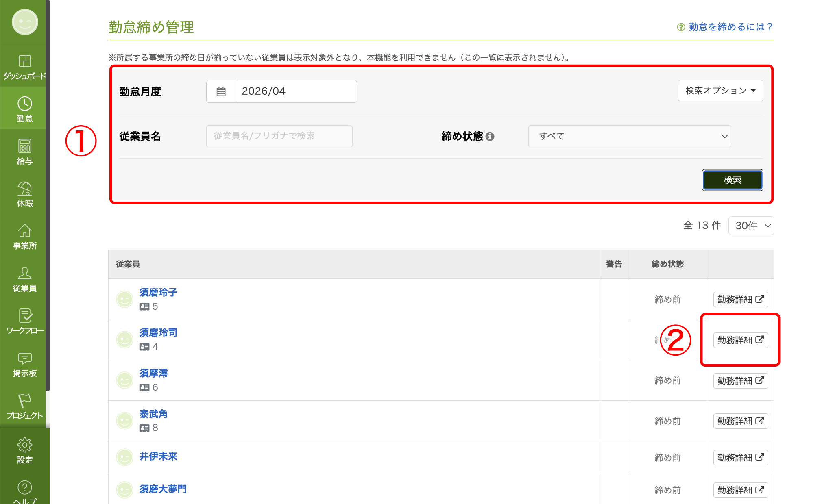Open the 従業員 person icon
This screenshot has width=833, height=504.
pyautogui.click(x=24, y=274)
